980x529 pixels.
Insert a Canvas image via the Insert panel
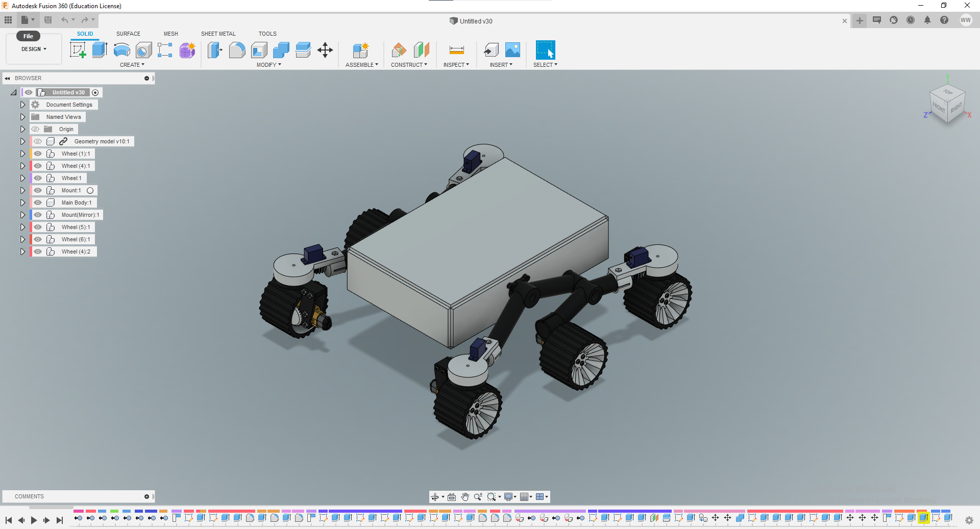[512, 50]
